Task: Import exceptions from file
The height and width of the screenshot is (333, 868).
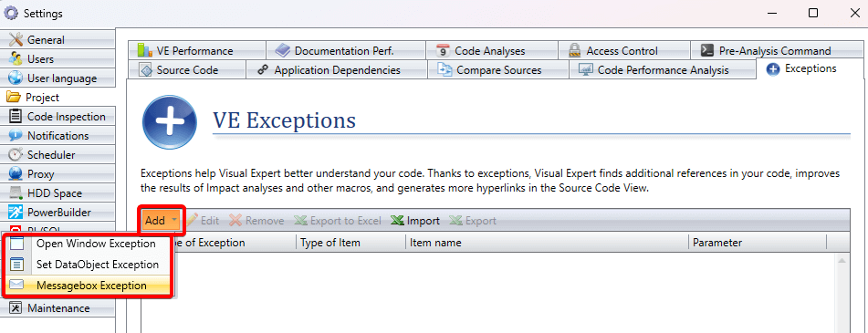Action: [x=415, y=220]
